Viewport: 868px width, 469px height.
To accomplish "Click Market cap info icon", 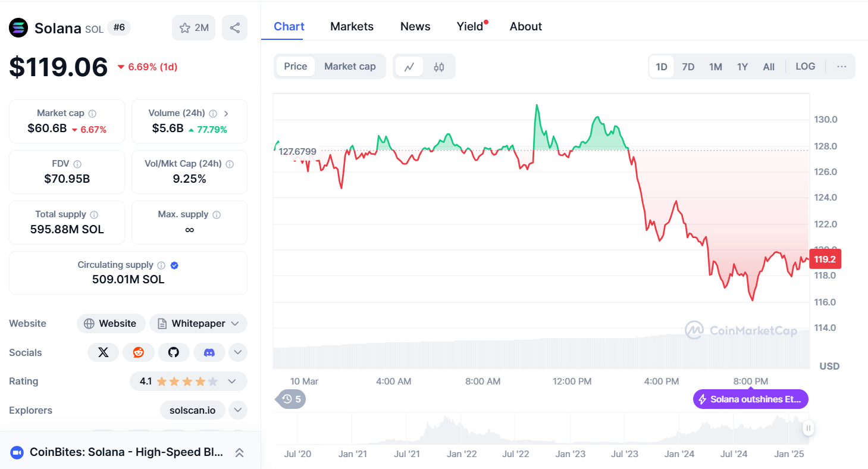I will (92, 113).
